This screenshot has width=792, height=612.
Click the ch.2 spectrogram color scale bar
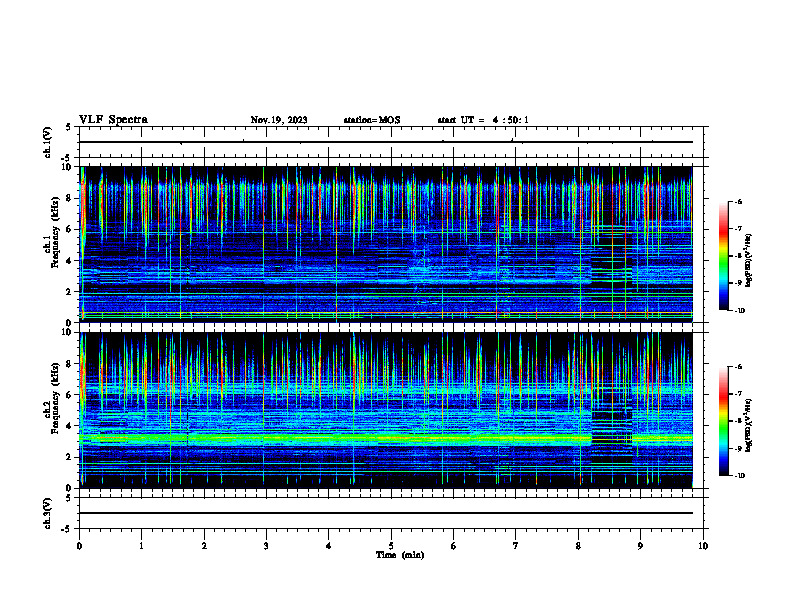pos(724,421)
